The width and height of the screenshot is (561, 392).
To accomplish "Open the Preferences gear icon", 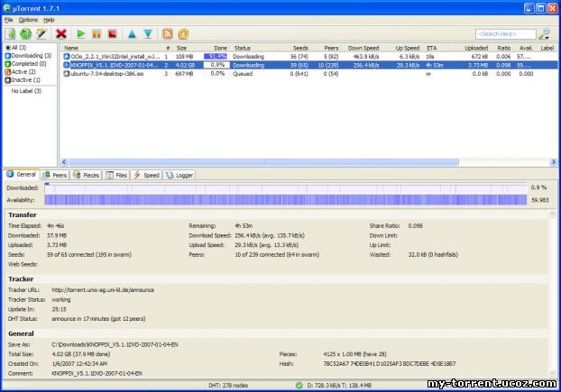I will click(x=183, y=34).
